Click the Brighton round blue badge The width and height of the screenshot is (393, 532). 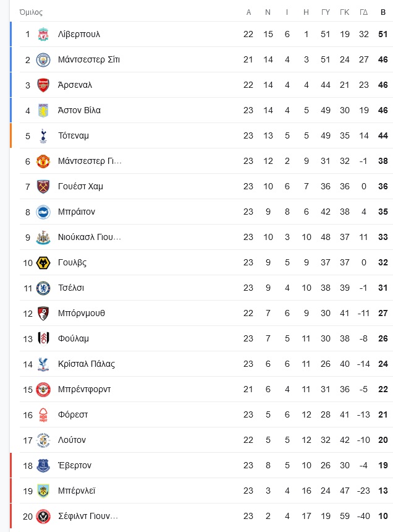pos(43,212)
